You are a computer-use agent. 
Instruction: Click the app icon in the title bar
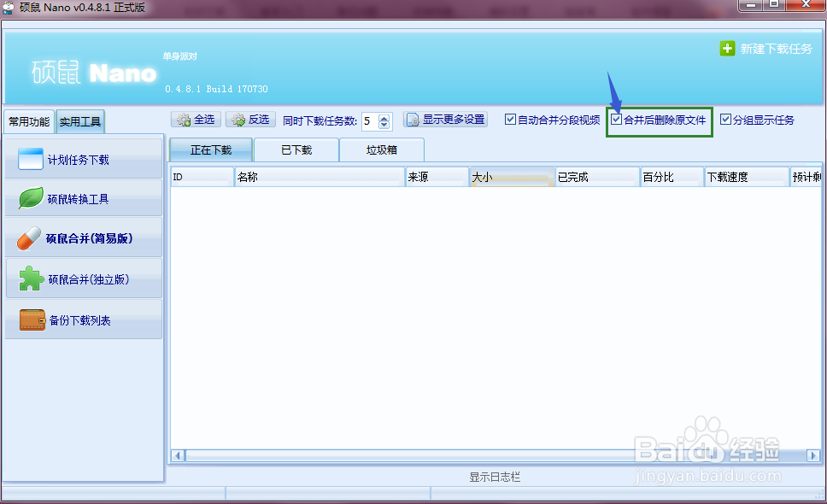(x=8, y=8)
